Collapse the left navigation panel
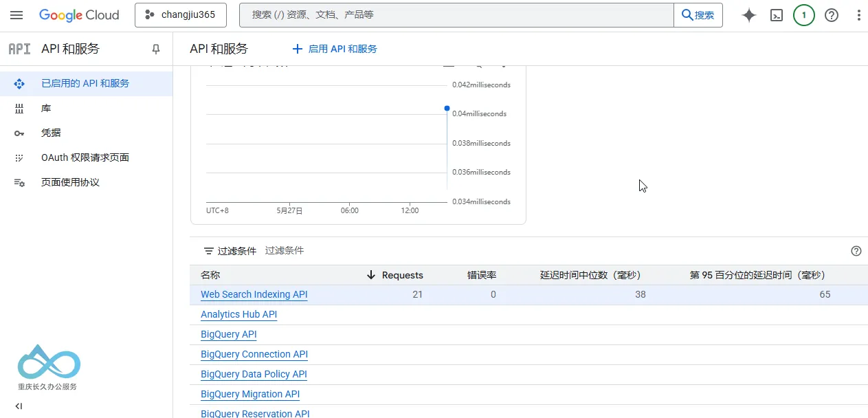Image resolution: width=868 pixels, height=418 pixels. coord(19,406)
